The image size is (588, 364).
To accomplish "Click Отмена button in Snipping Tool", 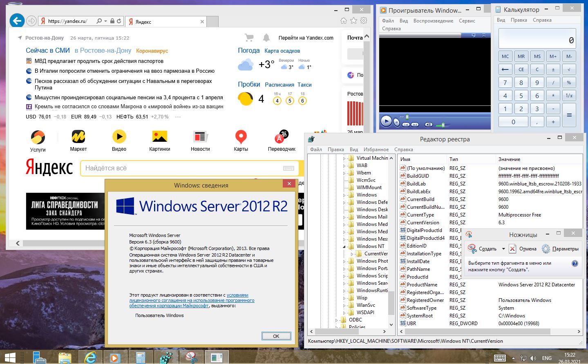I will tap(523, 249).
